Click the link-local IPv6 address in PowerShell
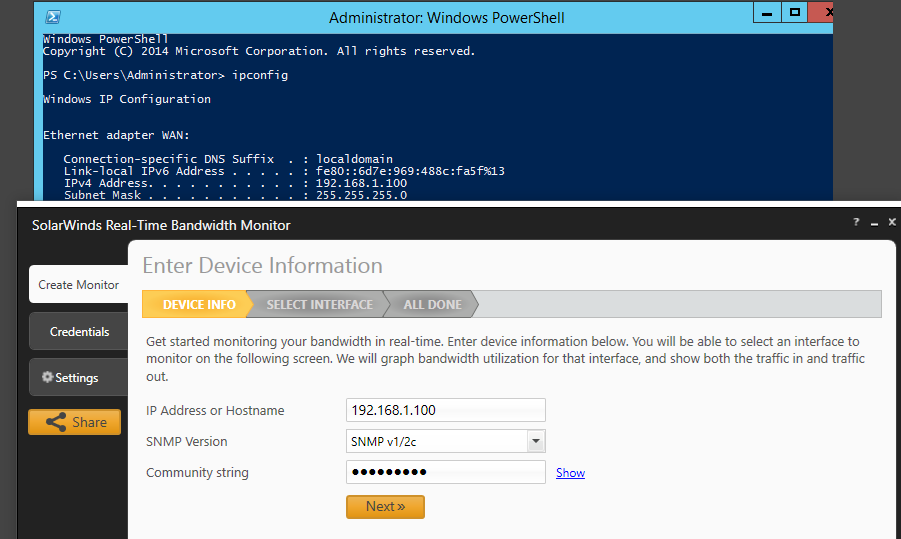 [410, 171]
